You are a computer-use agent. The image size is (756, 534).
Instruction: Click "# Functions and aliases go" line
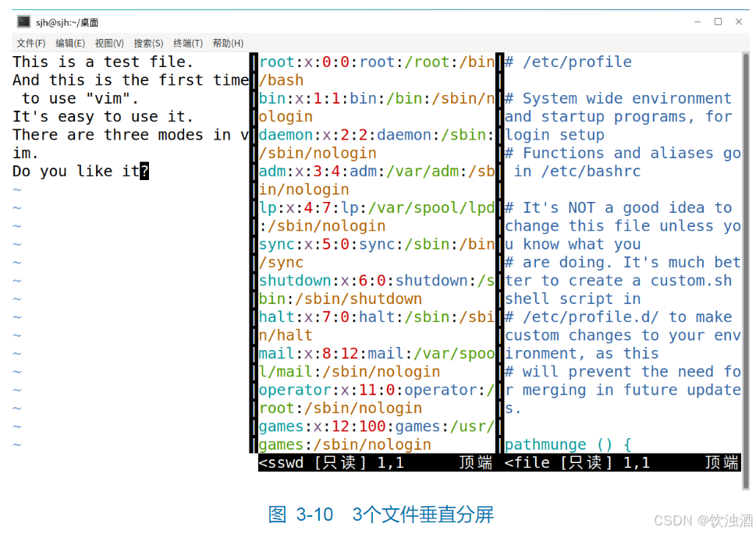click(x=623, y=154)
